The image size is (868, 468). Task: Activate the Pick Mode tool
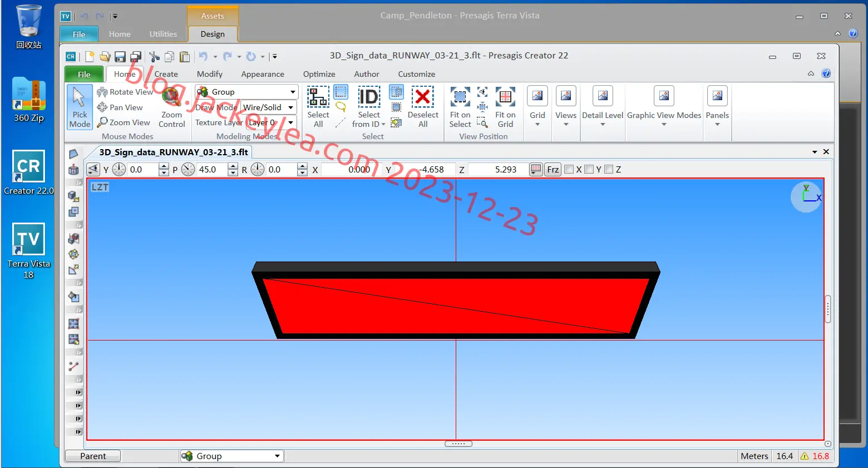tap(80, 107)
